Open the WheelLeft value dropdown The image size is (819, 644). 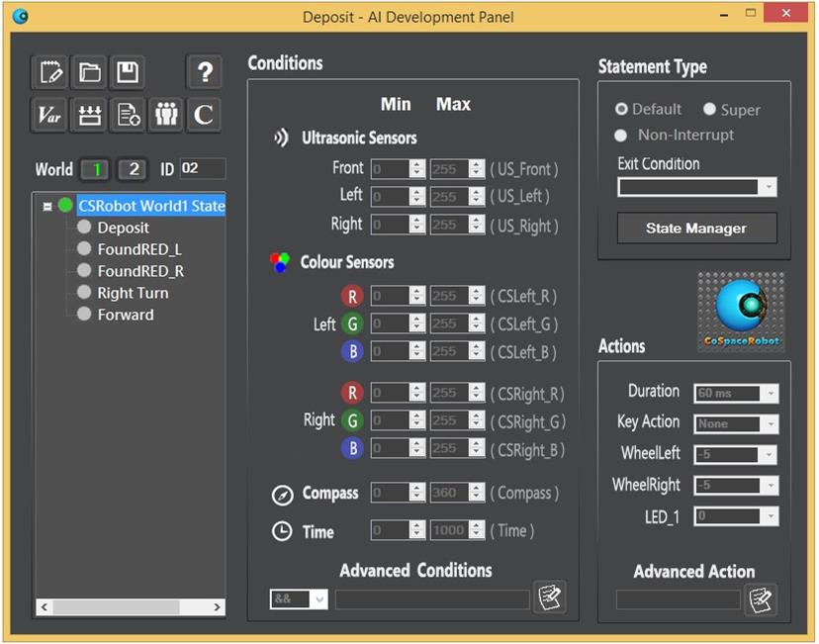[769, 455]
